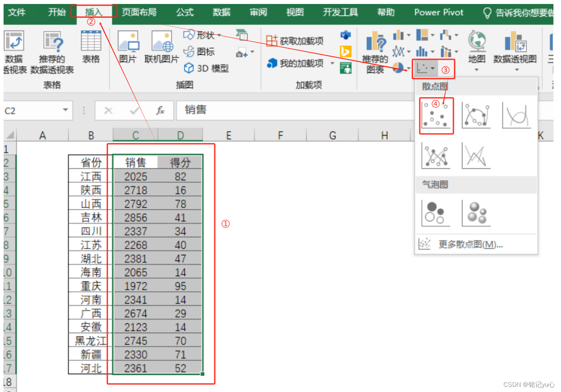This screenshot has height=392, width=561.
Task: Open the 文件 tab
Action: click(x=17, y=12)
